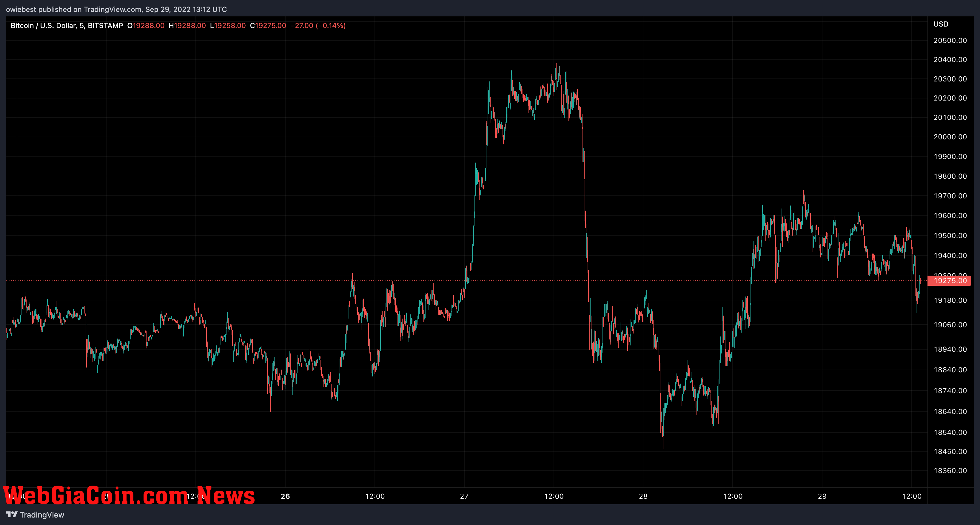Click the 27 date label on time axis
This screenshot has height=525, width=980.
coord(464,496)
